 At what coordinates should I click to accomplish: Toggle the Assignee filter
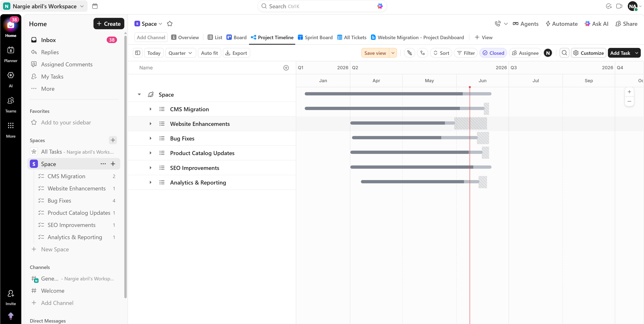click(x=525, y=53)
